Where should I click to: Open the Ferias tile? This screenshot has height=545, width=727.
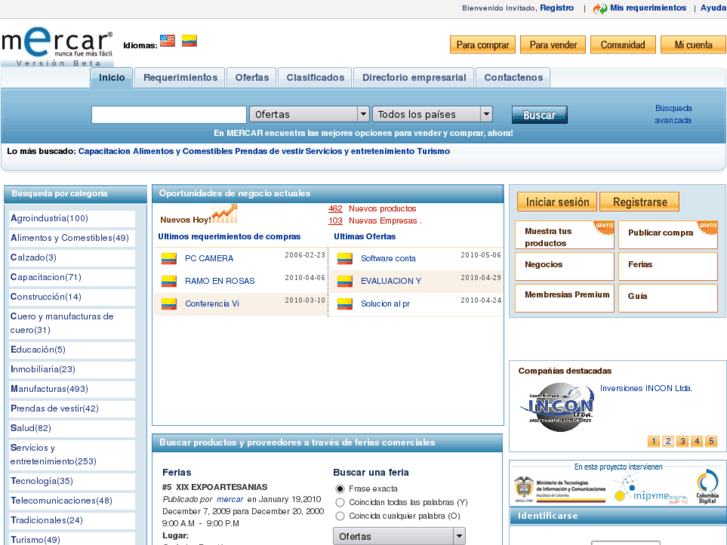(x=668, y=266)
